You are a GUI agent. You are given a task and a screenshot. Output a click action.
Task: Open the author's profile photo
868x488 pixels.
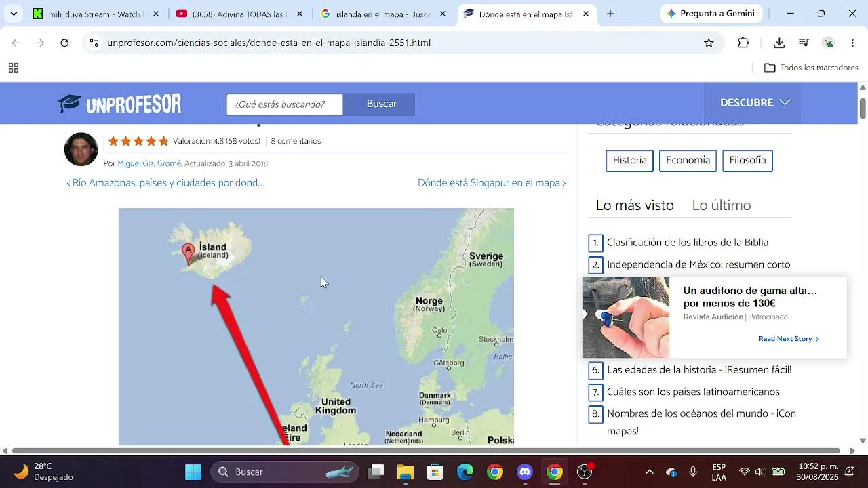pyautogui.click(x=81, y=149)
